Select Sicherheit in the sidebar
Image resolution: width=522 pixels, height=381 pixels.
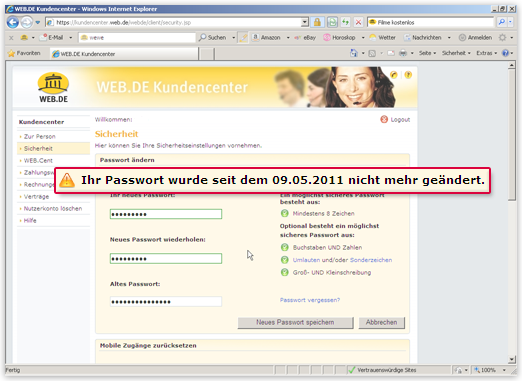pos(38,149)
